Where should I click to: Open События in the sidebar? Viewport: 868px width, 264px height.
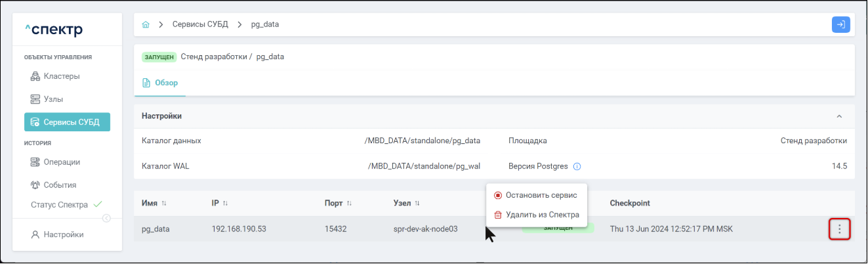pos(60,185)
